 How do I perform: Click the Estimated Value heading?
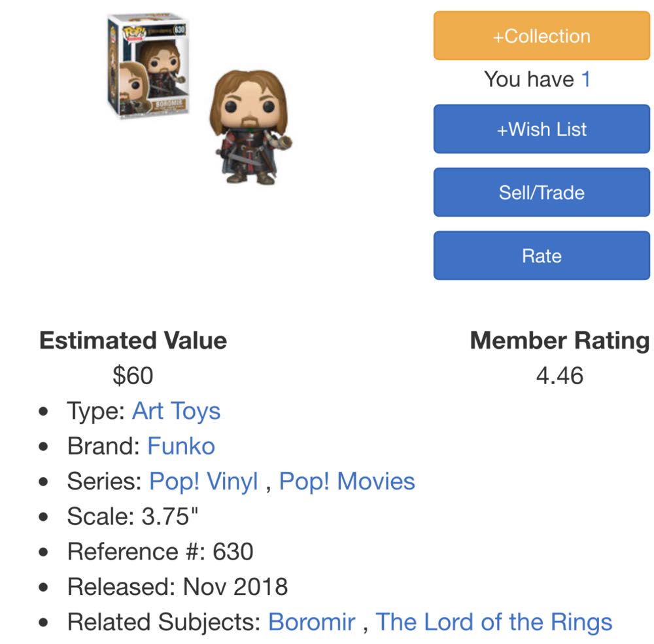pos(133,340)
